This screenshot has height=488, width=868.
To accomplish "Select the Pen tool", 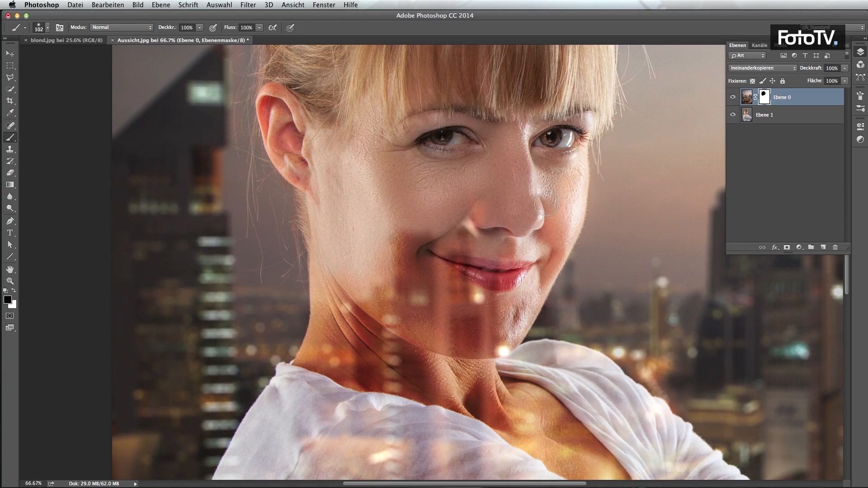I will tap(10, 221).
